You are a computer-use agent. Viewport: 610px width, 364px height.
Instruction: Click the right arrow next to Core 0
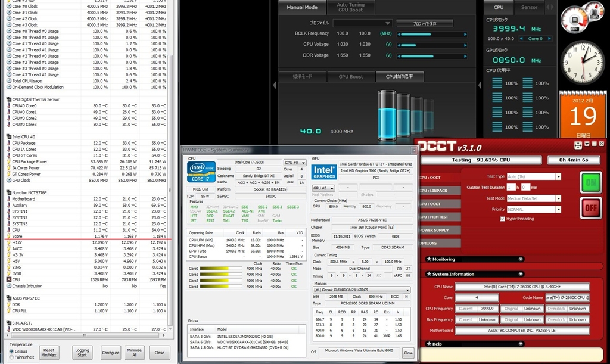(x=549, y=39)
